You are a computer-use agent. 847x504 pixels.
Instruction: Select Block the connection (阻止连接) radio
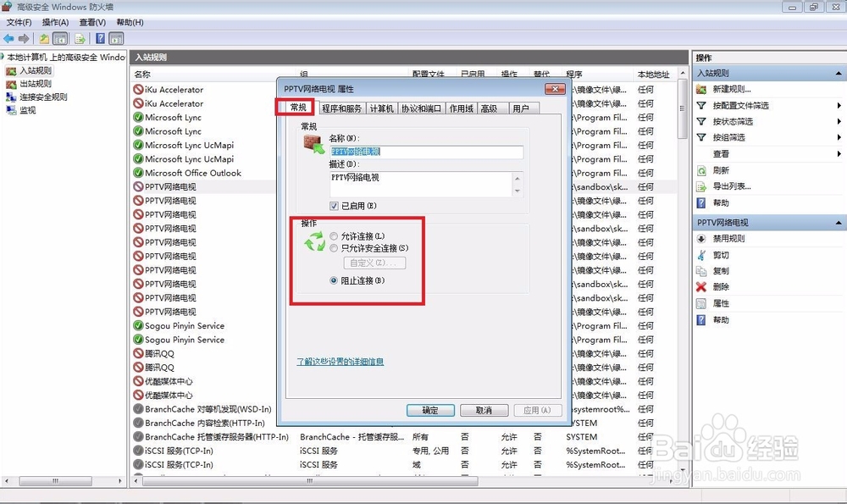coord(334,280)
